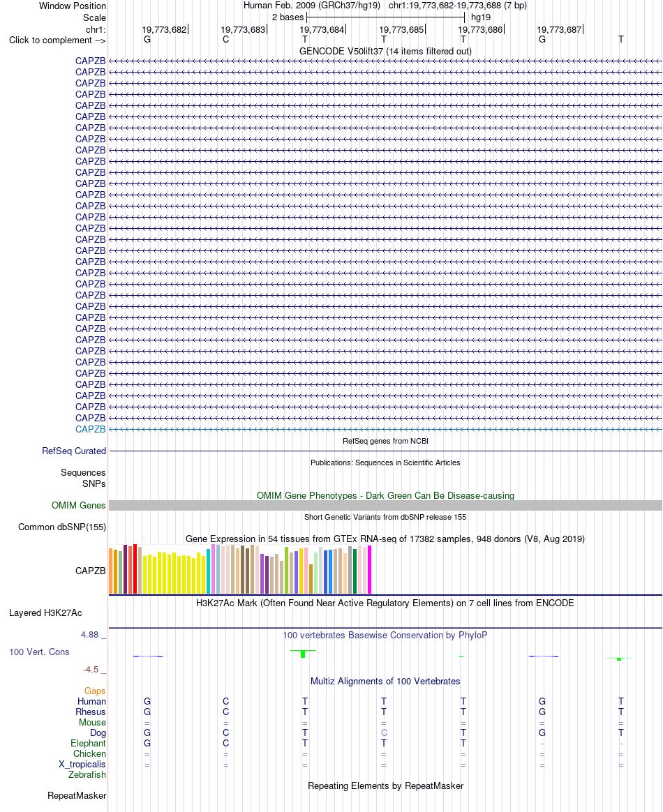663x812 pixels.
Task: Click the 4.88 PhyloP upper scale value
Action: pos(89,635)
